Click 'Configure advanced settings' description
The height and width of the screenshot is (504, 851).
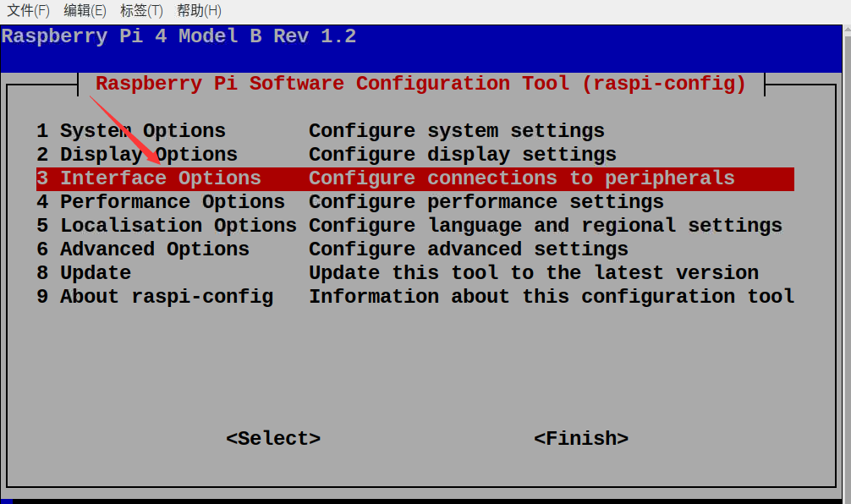coord(469,249)
